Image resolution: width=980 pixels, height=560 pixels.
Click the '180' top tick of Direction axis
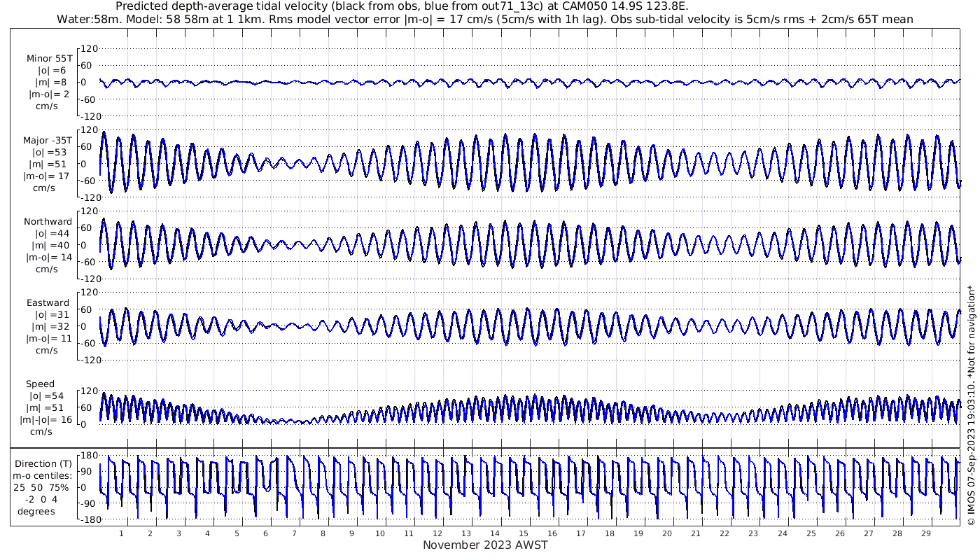click(x=87, y=455)
